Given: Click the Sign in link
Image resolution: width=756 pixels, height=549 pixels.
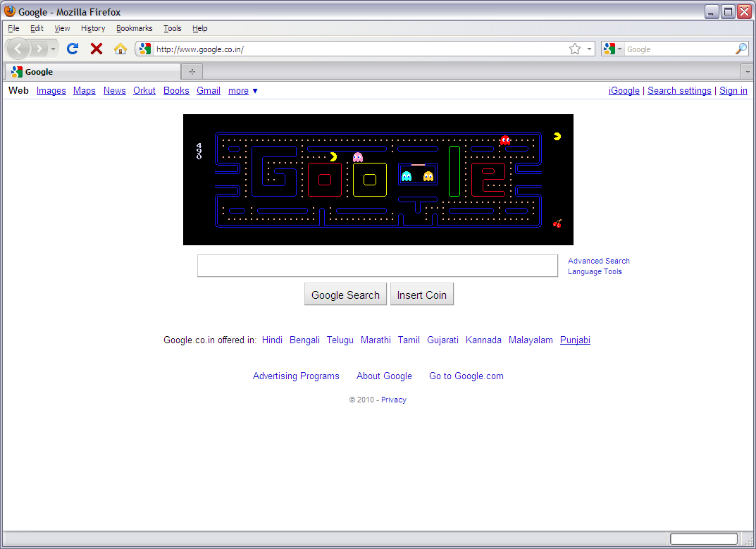Looking at the screenshot, I should (x=733, y=91).
